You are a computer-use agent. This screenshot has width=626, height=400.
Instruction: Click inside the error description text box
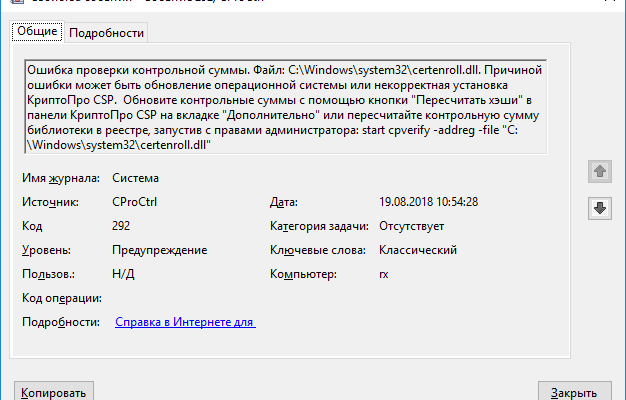pyautogui.click(x=285, y=107)
